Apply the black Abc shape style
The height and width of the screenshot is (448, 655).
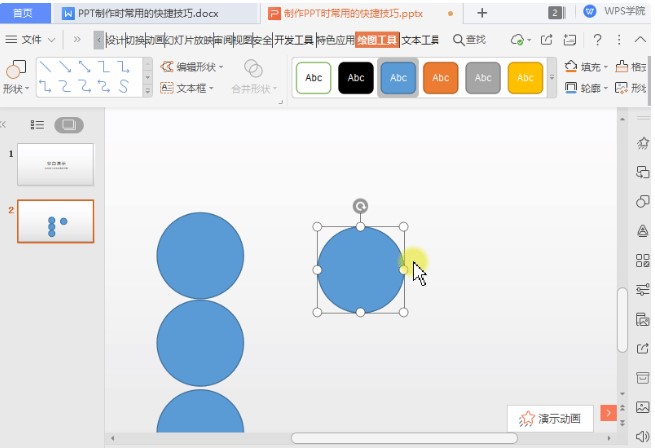[356, 78]
